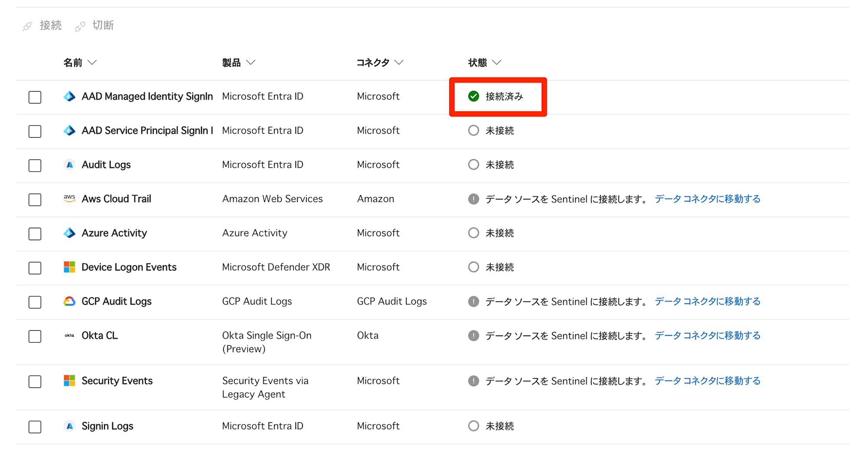Viewport: 868px width, 454px height.
Task: Click the AAD Managed Identity SignIn icon
Action: (x=69, y=96)
